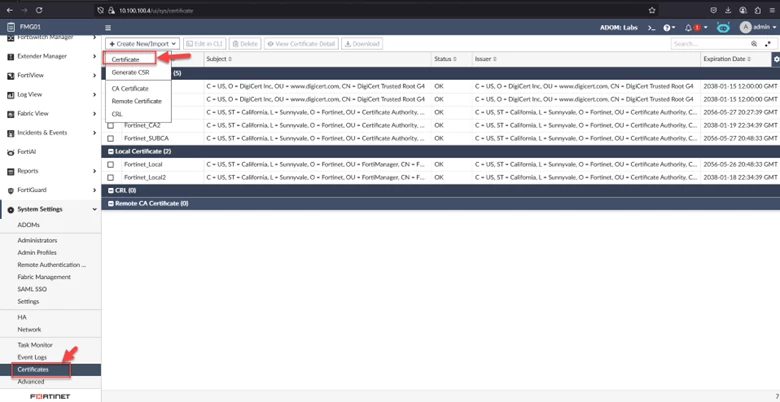Open SAML SSO in the sidebar

pyautogui.click(x=32, y=289)
